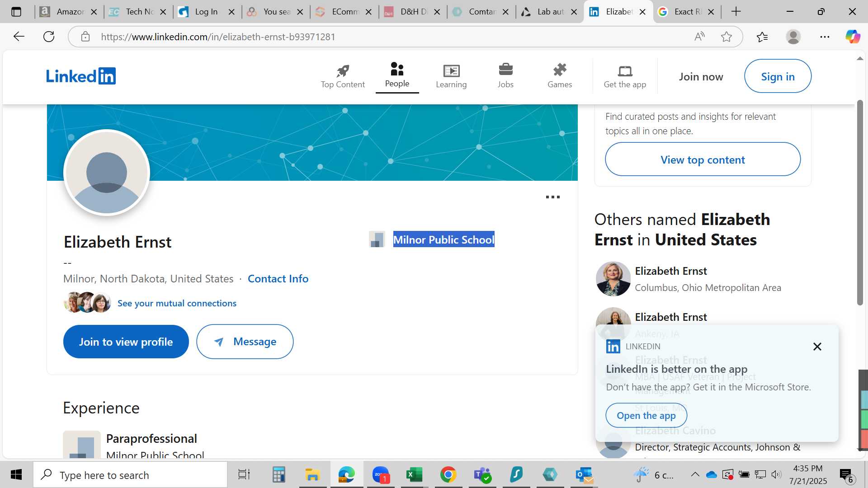Screen dimensions: 868x488
Task: Open the profile three-dot more menu
Action: (x=552, y=197)
